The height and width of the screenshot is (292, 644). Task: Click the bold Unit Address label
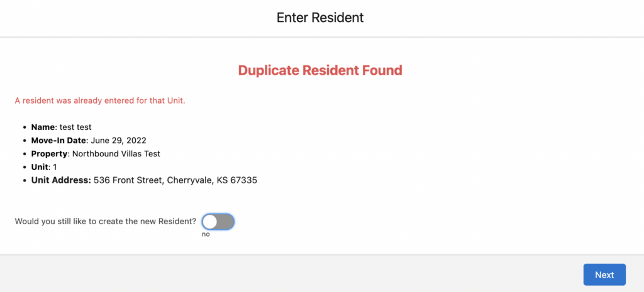[x=61, y=180]
